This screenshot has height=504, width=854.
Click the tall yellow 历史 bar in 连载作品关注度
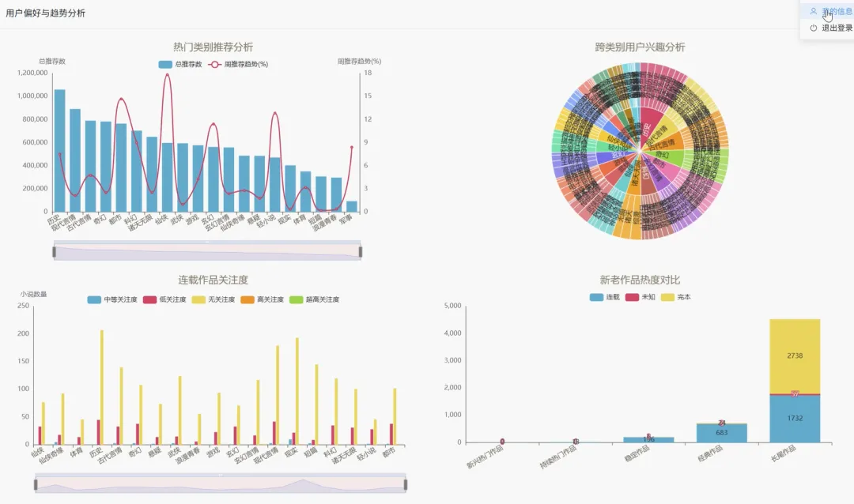[x=102, y=387]
